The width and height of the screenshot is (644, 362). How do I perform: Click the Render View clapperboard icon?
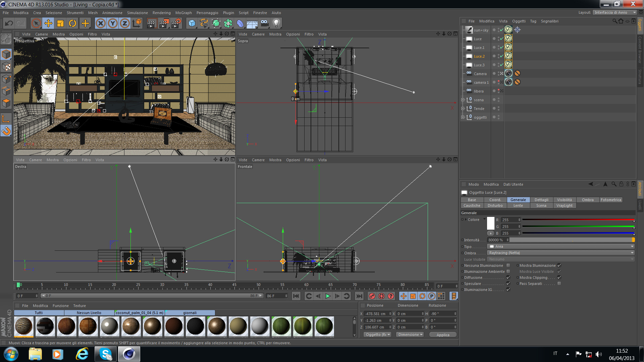coord(151,23)
